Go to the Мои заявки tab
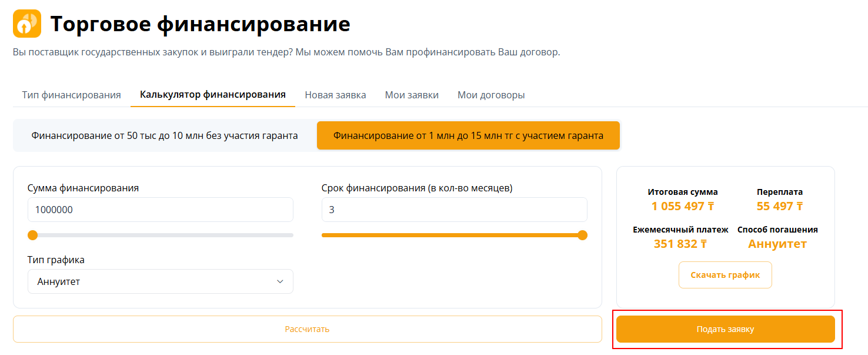 point(412,95)
